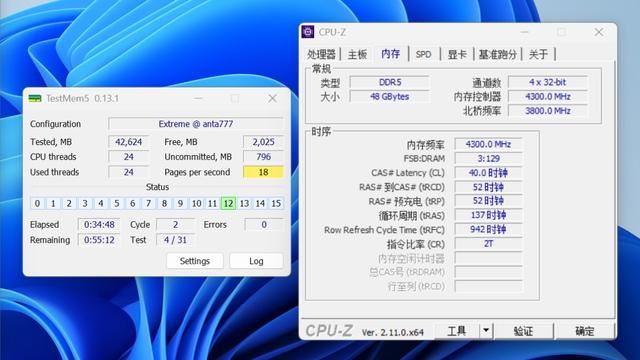Close the CPU-Z window

click(598, 32)
